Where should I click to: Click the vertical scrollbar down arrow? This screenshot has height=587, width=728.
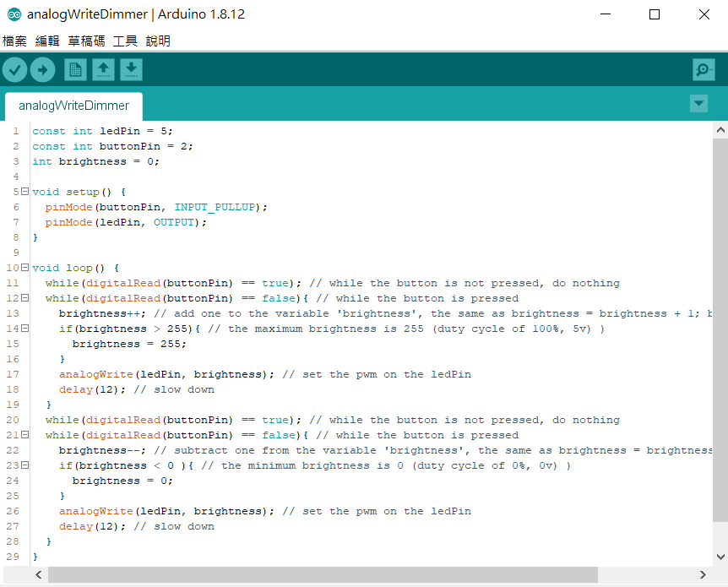tap(720, 557)
